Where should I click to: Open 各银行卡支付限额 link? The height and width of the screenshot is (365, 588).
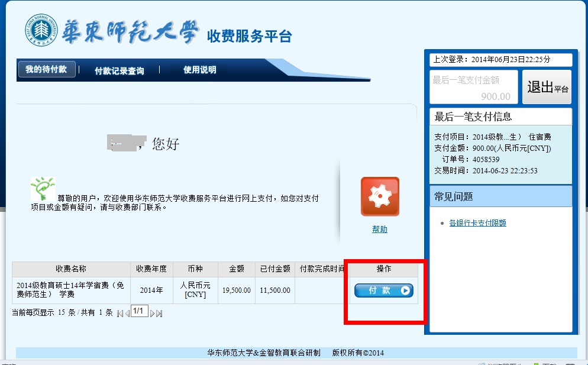(x=477, y=223)
